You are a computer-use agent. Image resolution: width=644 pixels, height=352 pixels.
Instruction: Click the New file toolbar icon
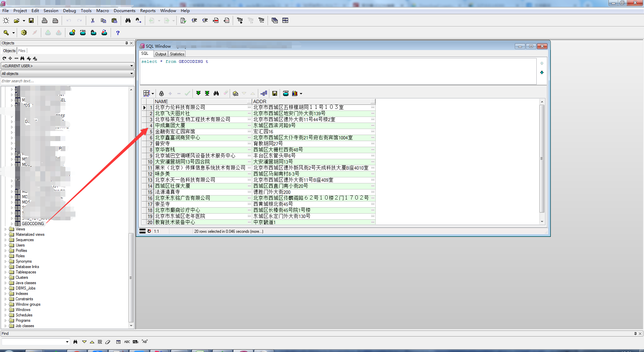pyautogui.click(x=6, y=20)
